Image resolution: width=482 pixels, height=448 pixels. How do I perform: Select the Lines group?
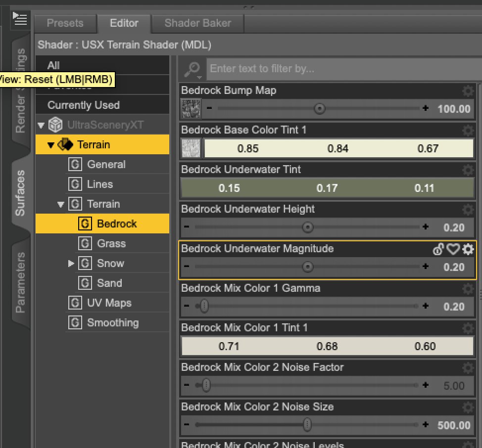click(100, 184)
